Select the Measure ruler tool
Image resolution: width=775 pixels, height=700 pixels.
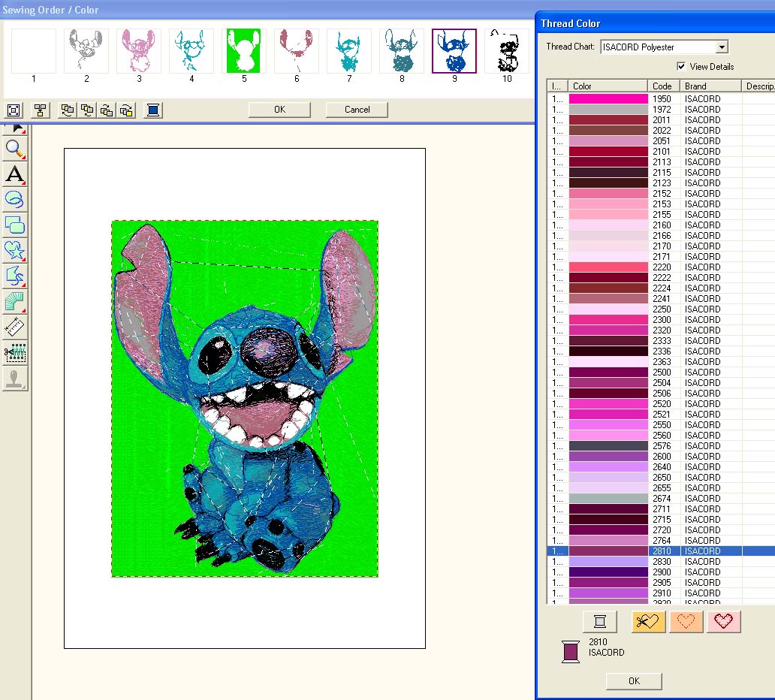click(x=15, y=327)
